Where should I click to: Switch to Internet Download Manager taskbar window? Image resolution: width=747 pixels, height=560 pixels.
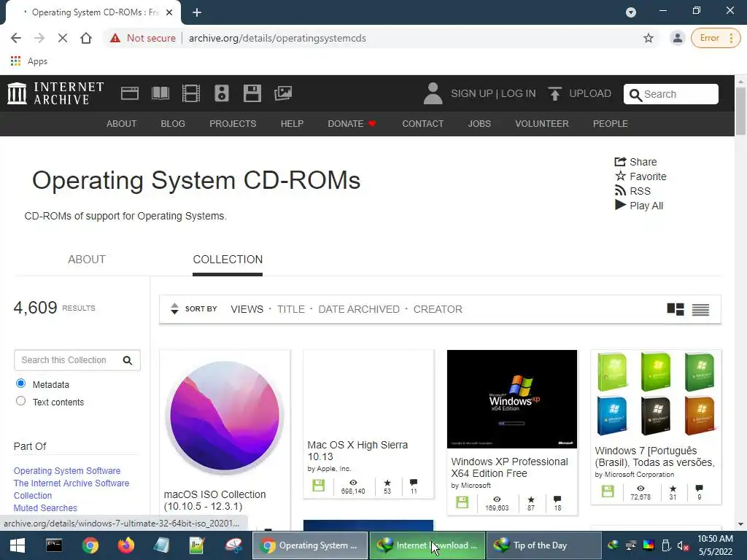[427, 545]
